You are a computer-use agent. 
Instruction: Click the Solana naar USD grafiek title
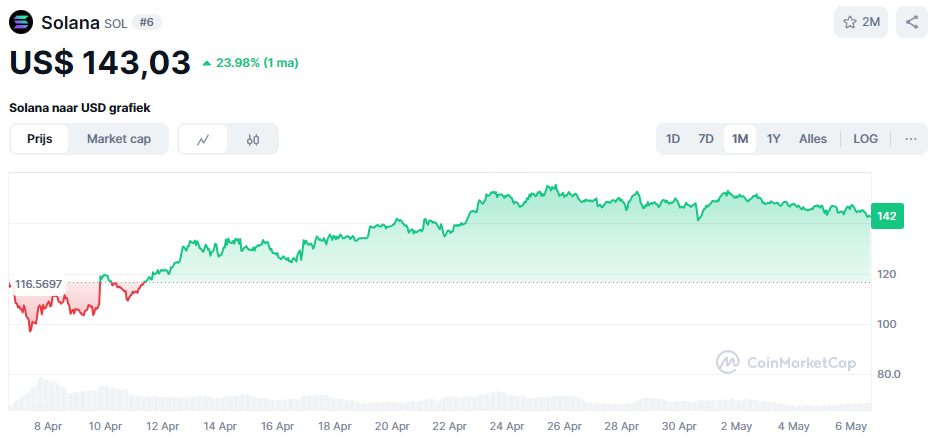click(x=80, y=108)
